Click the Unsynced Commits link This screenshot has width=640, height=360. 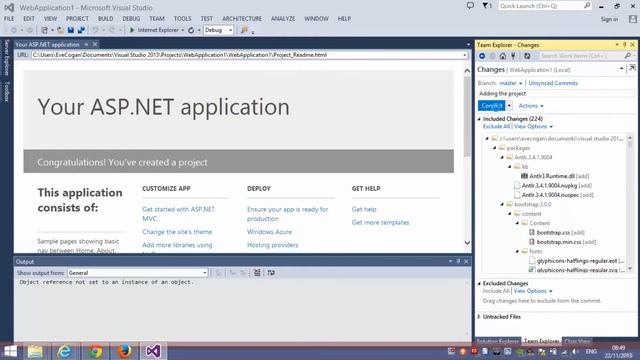[553, 83]
